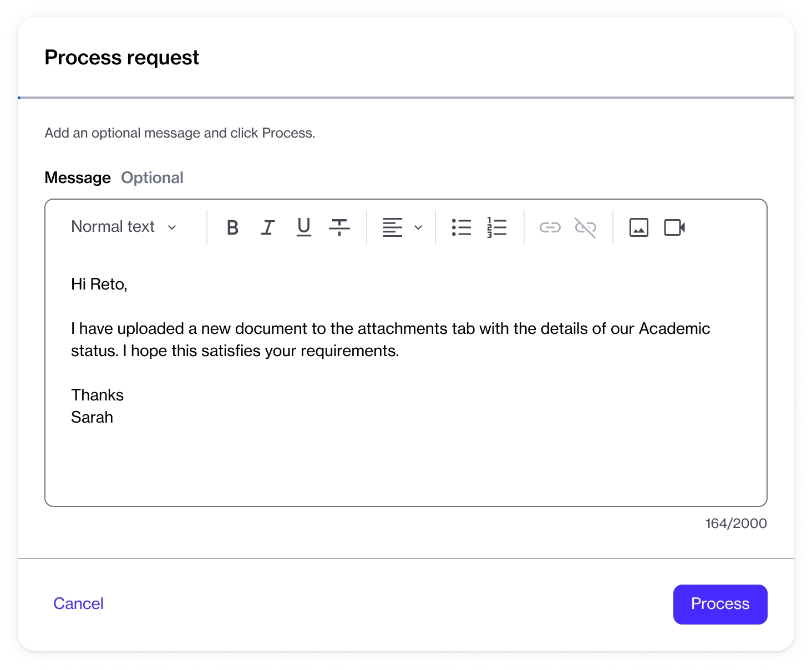Click on the 'Sarah' signature line
The height and width of the screenshot is (670, 812).
92,418
